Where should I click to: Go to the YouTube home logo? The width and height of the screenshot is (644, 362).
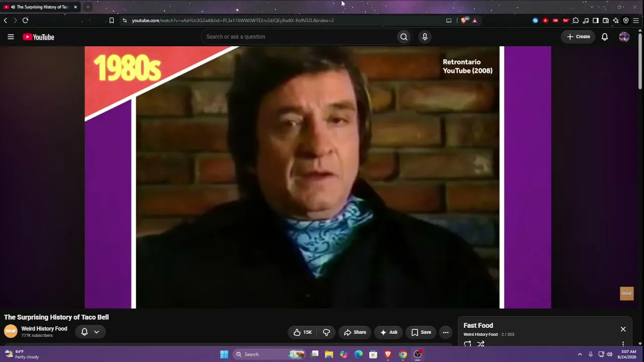coord(38,37)
